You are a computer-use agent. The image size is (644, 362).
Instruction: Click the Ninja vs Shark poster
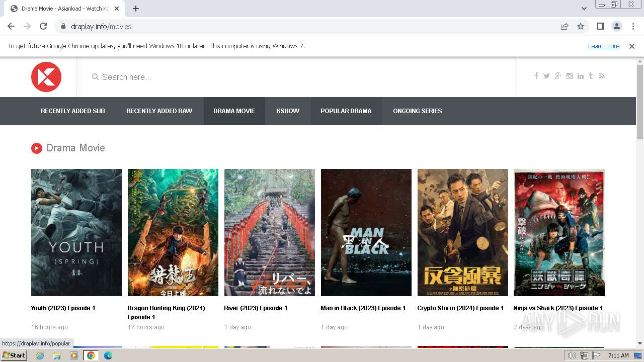coord(559,232)
